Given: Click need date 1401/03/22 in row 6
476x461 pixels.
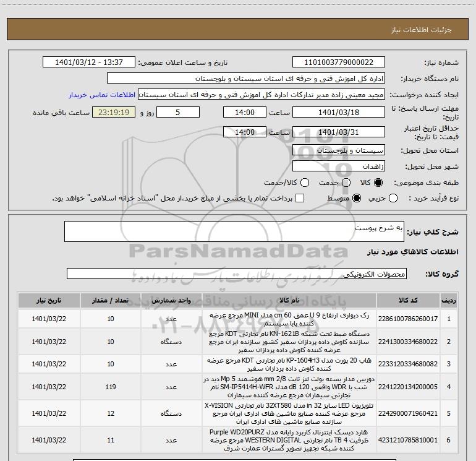Looking at the screenshot, I should (49, 440).
